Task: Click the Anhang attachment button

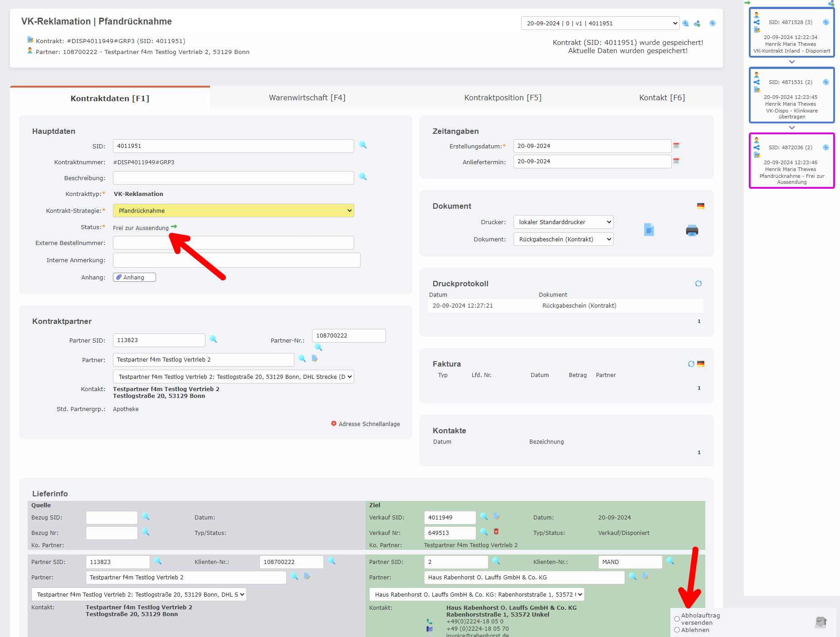Action: tap(134, 277)
